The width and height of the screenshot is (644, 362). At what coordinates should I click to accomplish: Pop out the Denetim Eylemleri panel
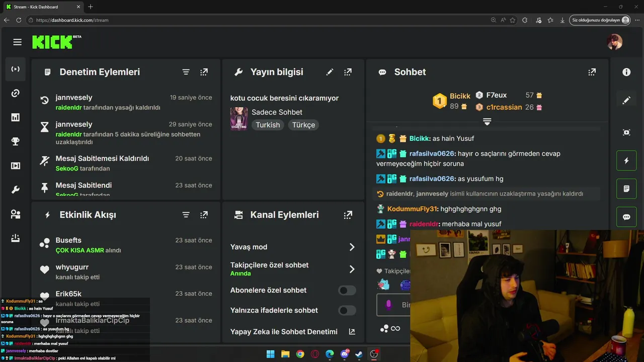(x=204, y=72)
